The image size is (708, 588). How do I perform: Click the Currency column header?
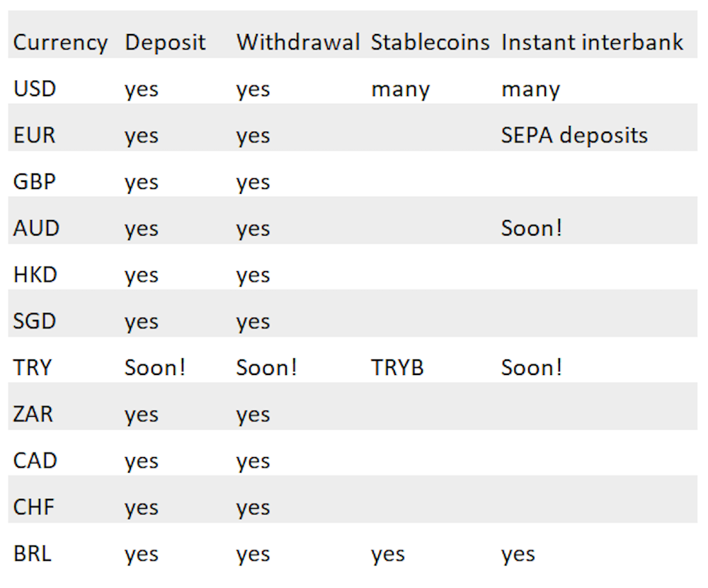(x=60, y=43)
